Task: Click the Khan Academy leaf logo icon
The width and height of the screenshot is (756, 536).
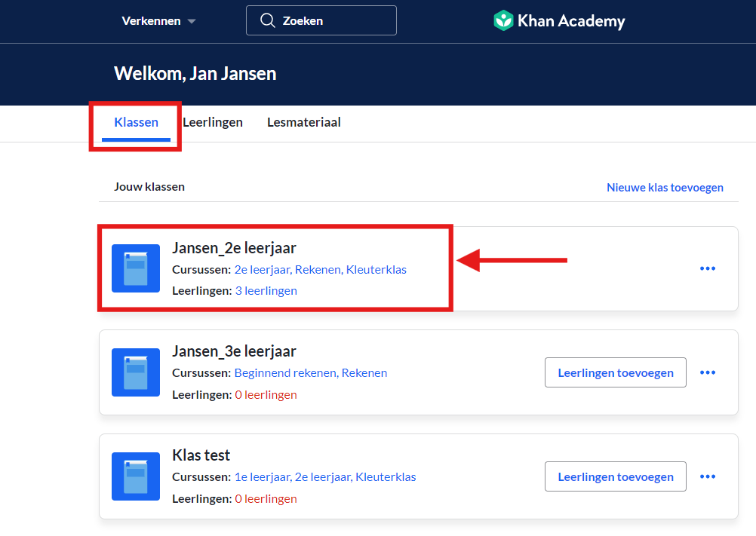Action: (x=503, y=20)
